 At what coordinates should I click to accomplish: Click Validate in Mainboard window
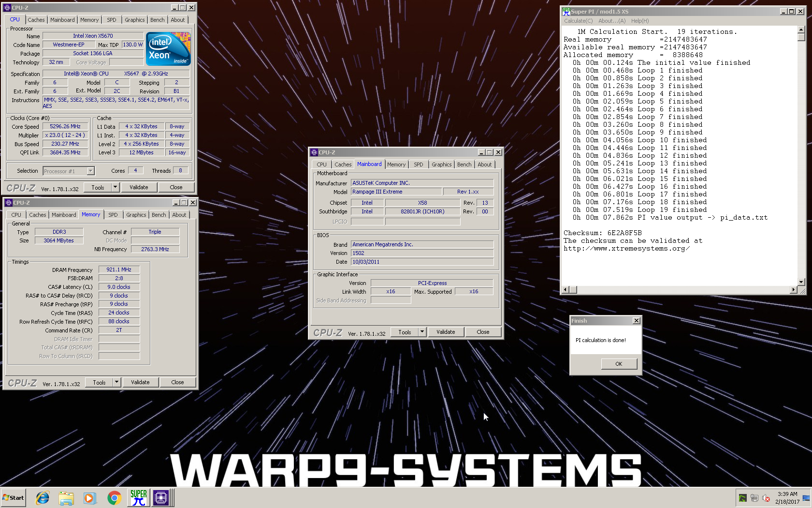446,332
